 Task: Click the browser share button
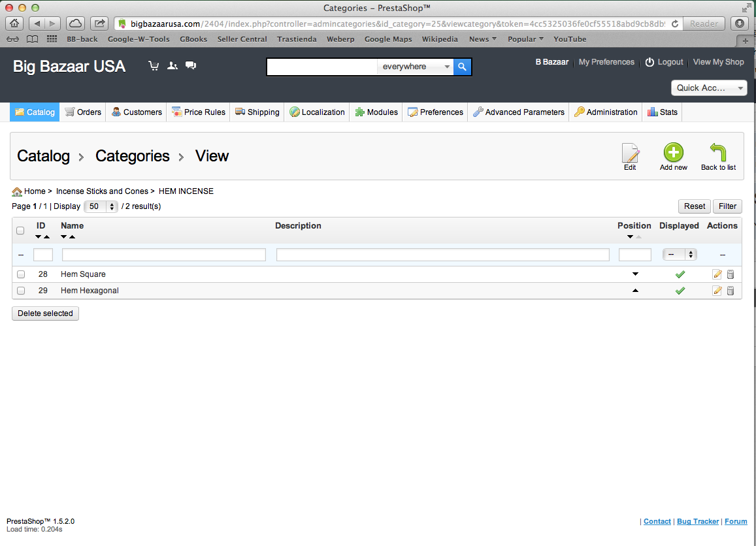coord(99,23)
